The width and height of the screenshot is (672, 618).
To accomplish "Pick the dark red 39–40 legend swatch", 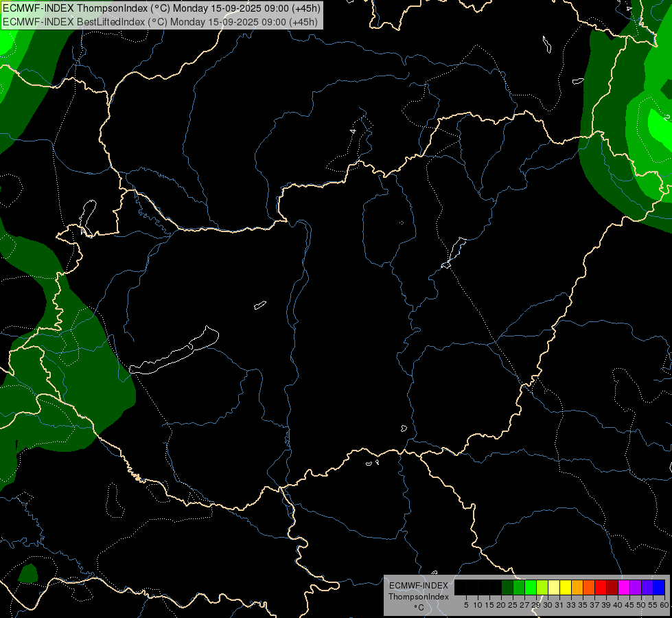I will (612, 587).
